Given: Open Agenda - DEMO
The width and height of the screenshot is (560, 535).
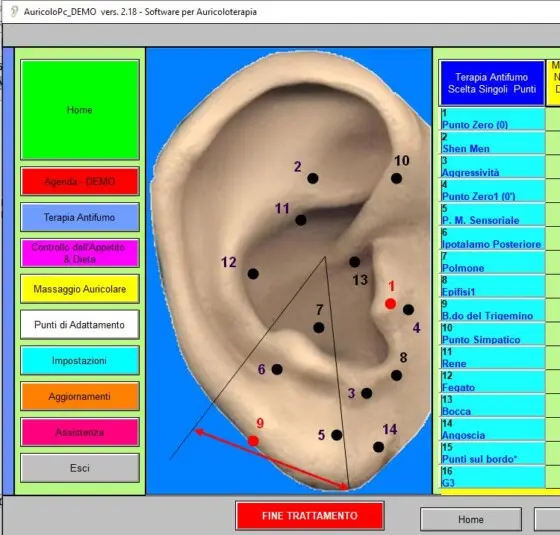Looking at the screenshot, I should click(x=80, y=181).
